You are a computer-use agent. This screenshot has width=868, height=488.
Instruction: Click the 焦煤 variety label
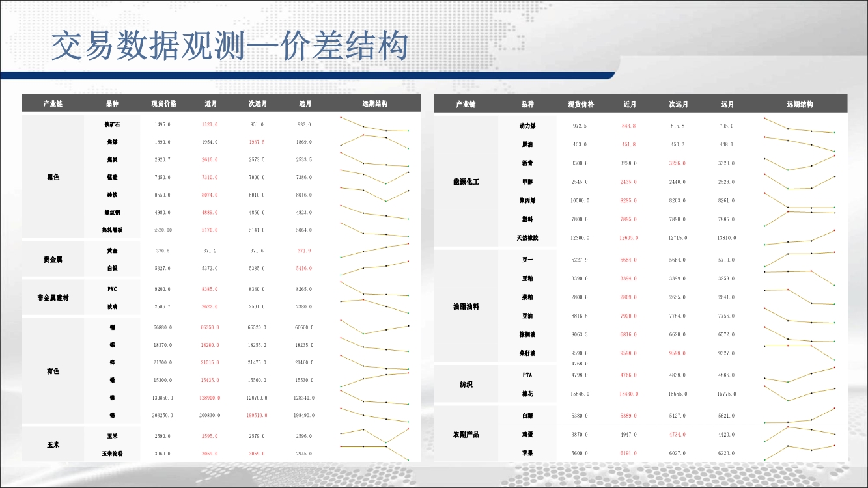coord(112,141)
